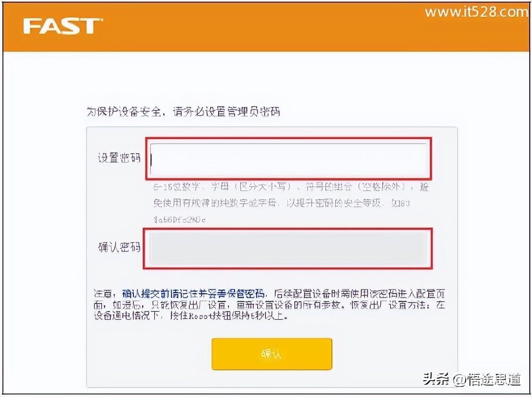The width and height of the screenshot is (532, 397).
Task: Click the heading 为保护设备安全 请务必设置管理员密码
Action: 183,111
